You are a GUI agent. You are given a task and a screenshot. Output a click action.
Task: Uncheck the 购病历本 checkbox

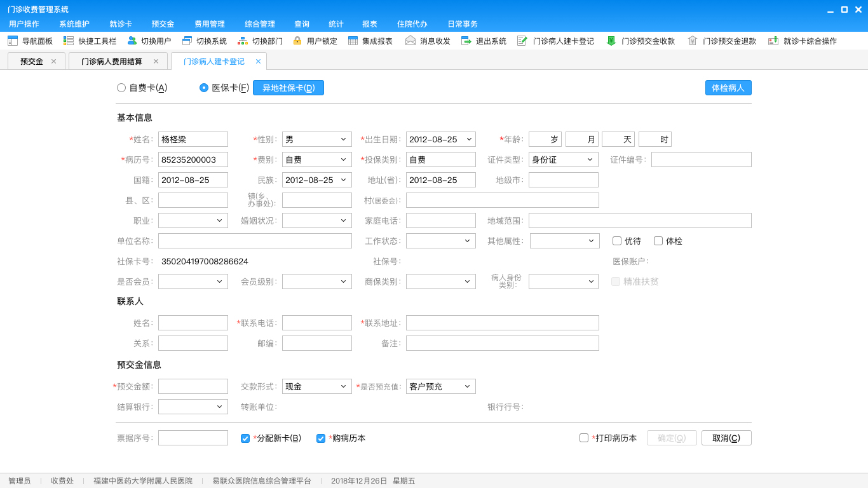321,438
